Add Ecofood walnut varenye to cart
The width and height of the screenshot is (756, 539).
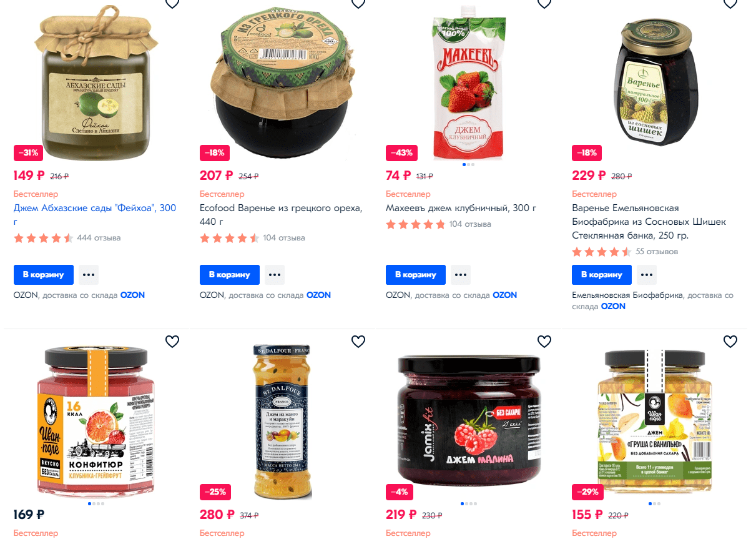pyautogui.click(x=230, y=275)
